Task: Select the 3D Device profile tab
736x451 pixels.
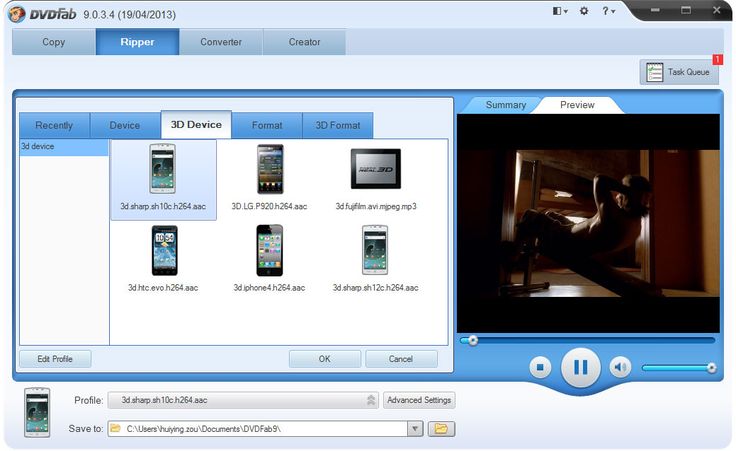Action: pyautogui.click(x=196, y=124)
